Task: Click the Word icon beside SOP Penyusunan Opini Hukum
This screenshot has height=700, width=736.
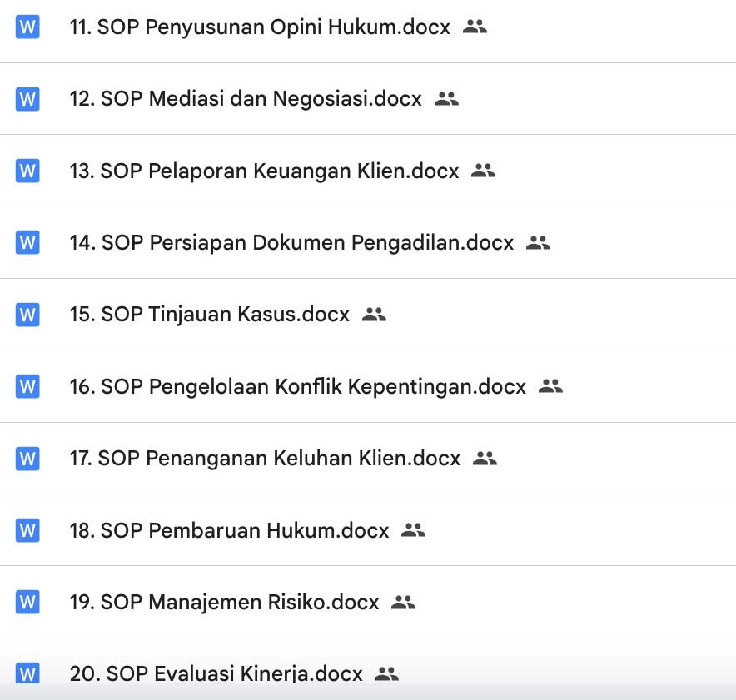Action: pyautogui.click(x=27, y=27)
